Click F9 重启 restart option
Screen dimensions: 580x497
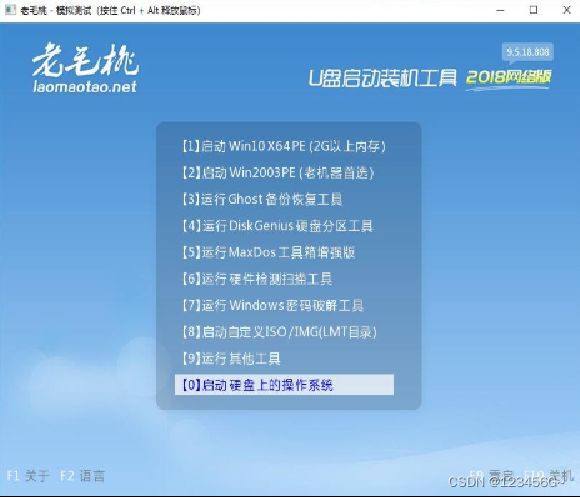tap(491, 475)
